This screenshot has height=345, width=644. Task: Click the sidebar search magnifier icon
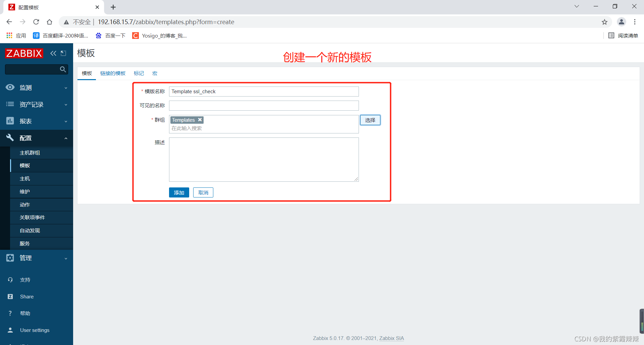(63, 69)
